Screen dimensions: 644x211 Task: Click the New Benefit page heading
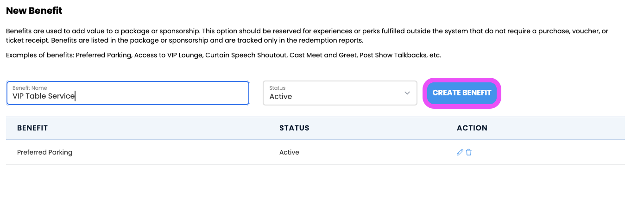point(34,11)
